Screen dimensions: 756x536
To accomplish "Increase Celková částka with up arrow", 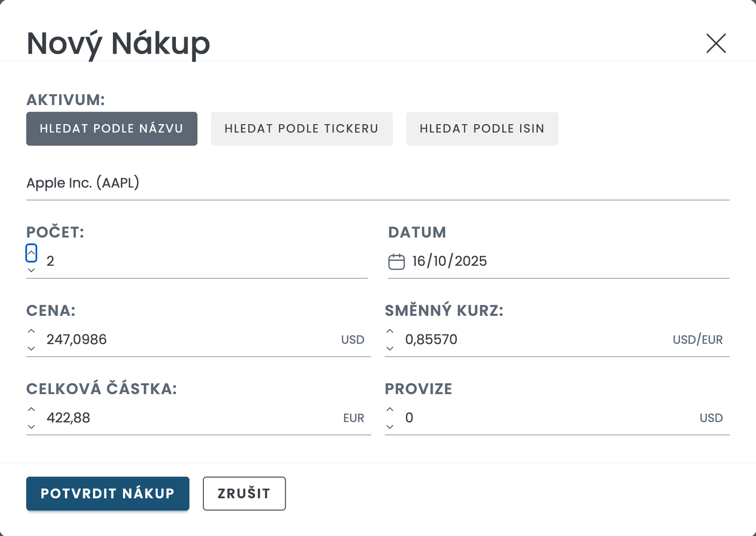I will [x=31, y=409].
